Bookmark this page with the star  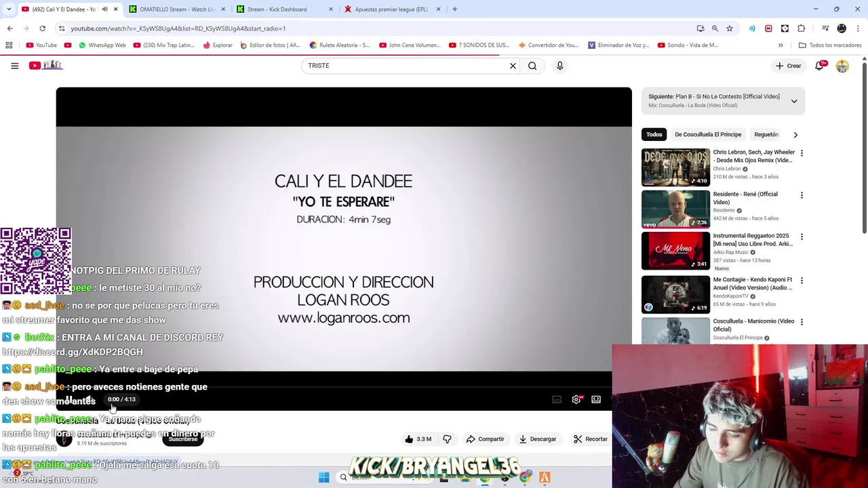(730, 28)
